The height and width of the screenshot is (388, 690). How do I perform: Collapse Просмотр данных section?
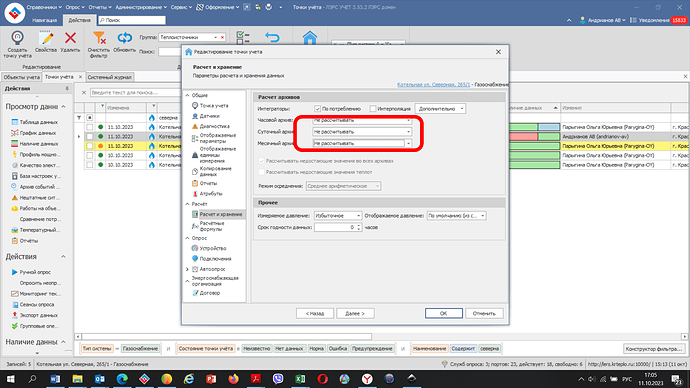tap(63, 107)
